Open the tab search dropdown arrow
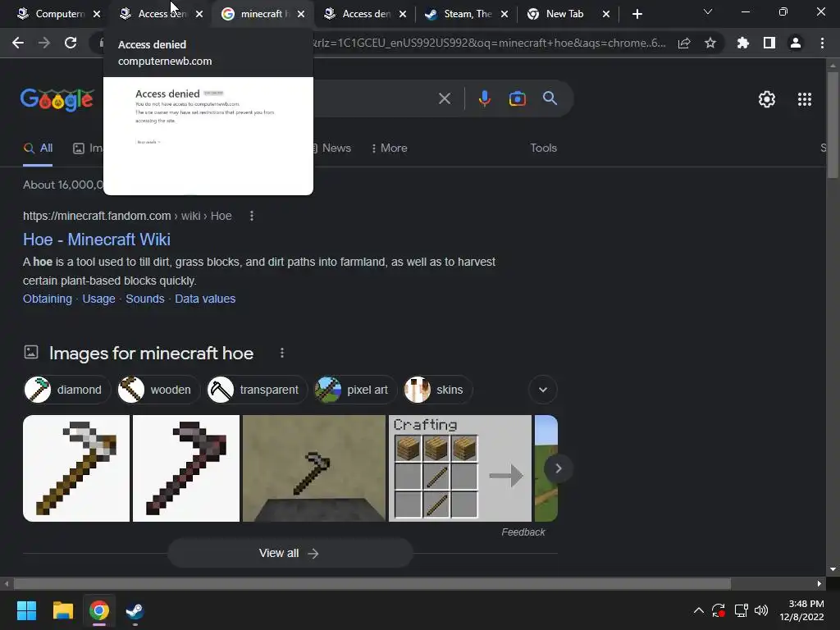The width and height of the screenshot is (840, 630). 708,11
